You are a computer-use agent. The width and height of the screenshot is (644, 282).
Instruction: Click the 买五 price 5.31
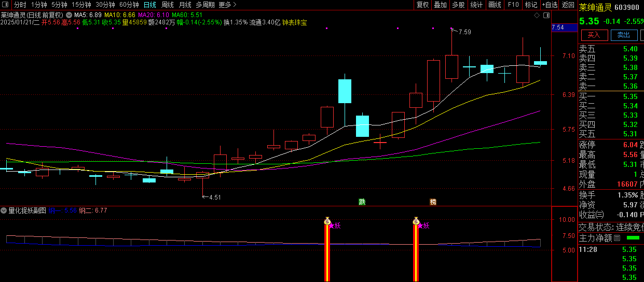tap(630, 134)
